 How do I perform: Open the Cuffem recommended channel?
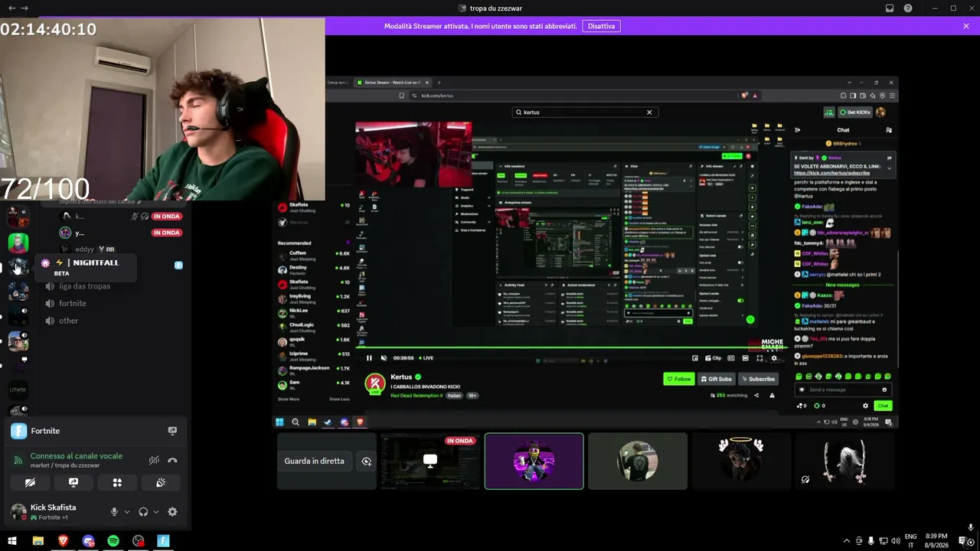pos(314,254)
